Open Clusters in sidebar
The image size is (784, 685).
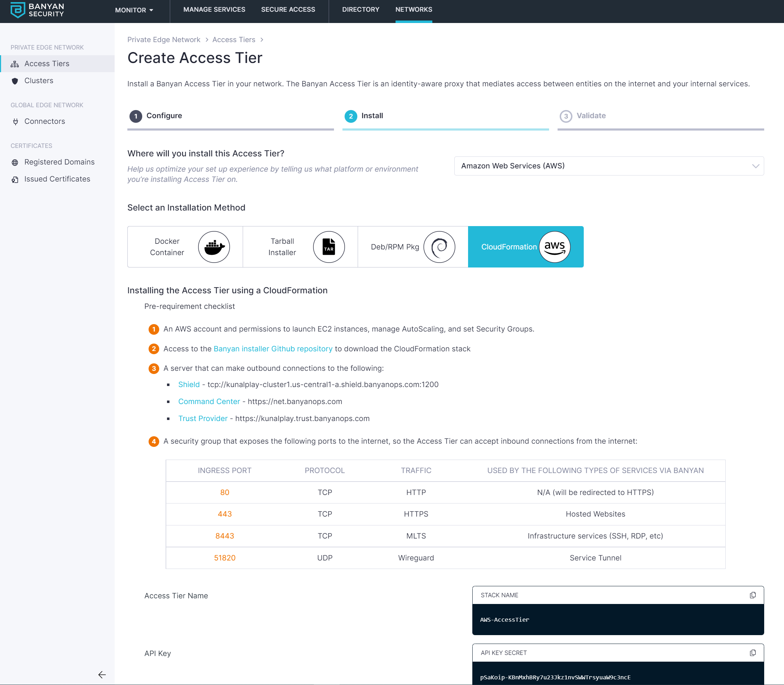[x=57, y=81]
